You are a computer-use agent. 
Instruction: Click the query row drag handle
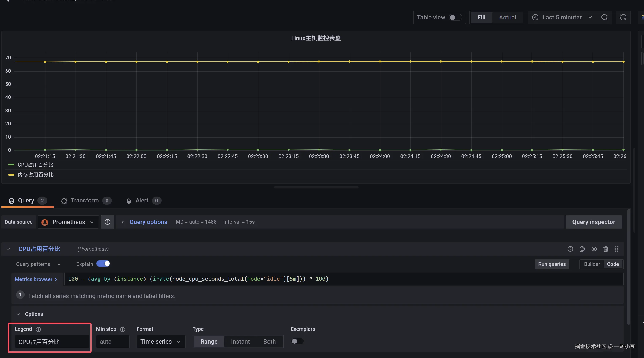616,249
